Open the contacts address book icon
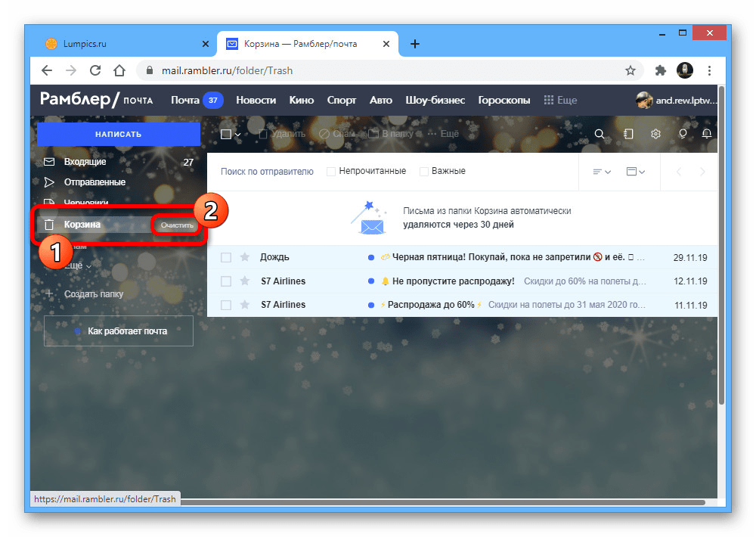The width and height of the screenshot is (756, 537). coord(627,134)
